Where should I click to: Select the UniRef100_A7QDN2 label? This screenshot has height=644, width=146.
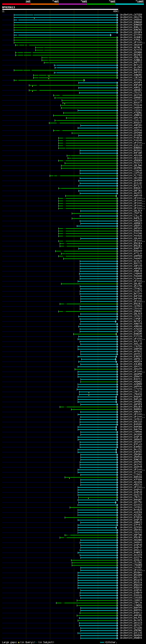pyautogui.click(x=131, y=113)
